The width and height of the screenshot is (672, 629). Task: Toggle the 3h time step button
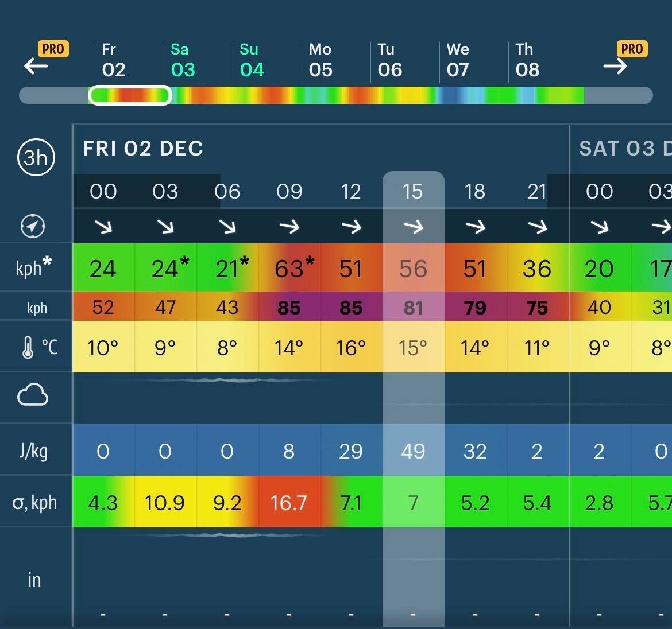(36, 157)
